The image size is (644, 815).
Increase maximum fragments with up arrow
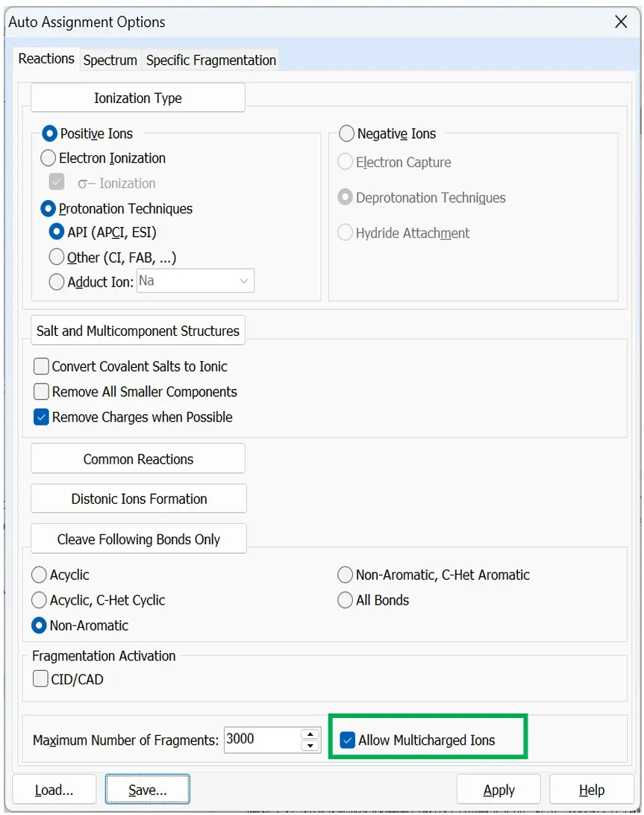coord(310,734)
